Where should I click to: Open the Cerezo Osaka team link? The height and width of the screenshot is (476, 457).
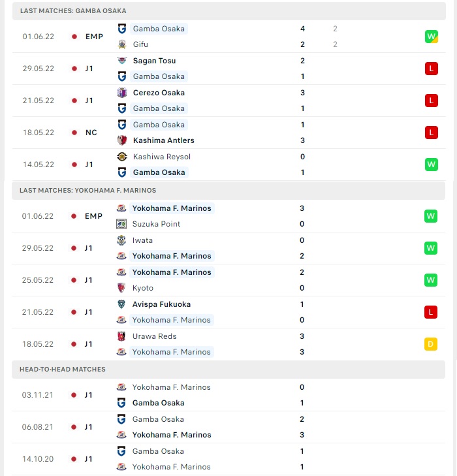coord(159,93)
